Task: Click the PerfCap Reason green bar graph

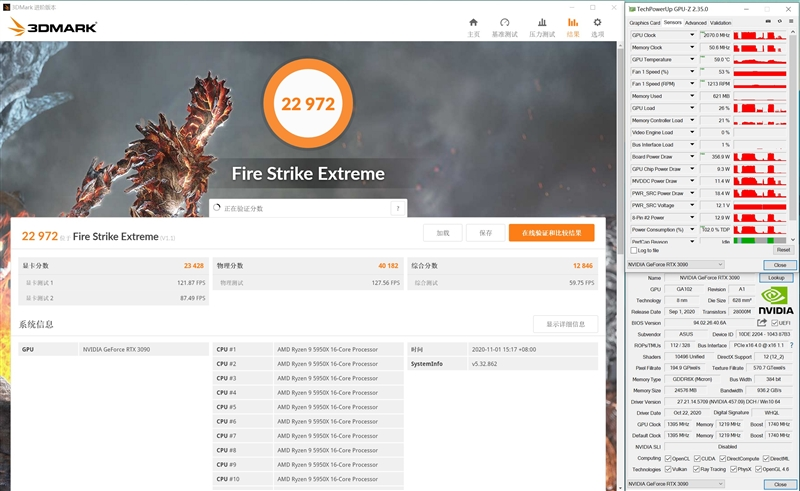Action: coord(760,240)
